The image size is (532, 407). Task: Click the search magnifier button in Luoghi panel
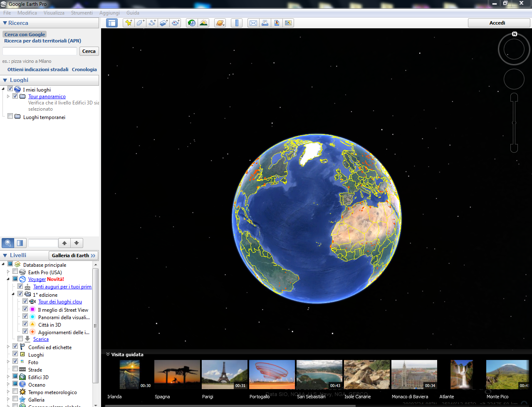[7, 243]
